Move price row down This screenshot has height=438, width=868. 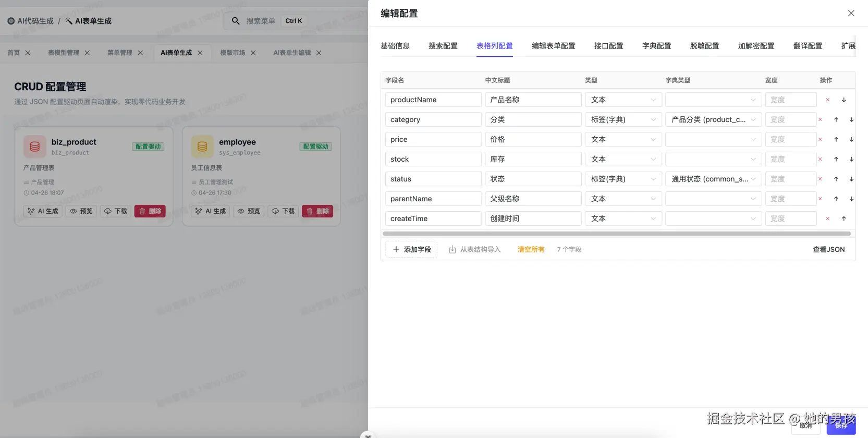point(851,139)
